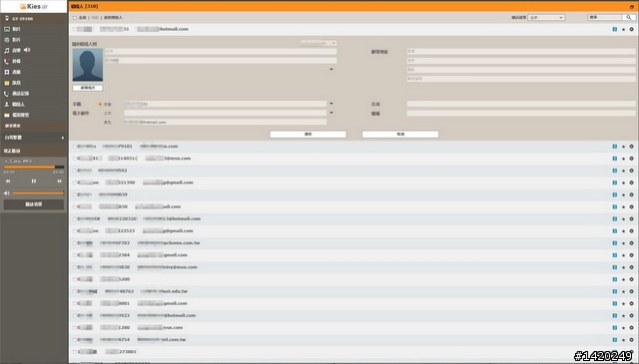
Task: Click the left white save button
Action: click(309, 134)
